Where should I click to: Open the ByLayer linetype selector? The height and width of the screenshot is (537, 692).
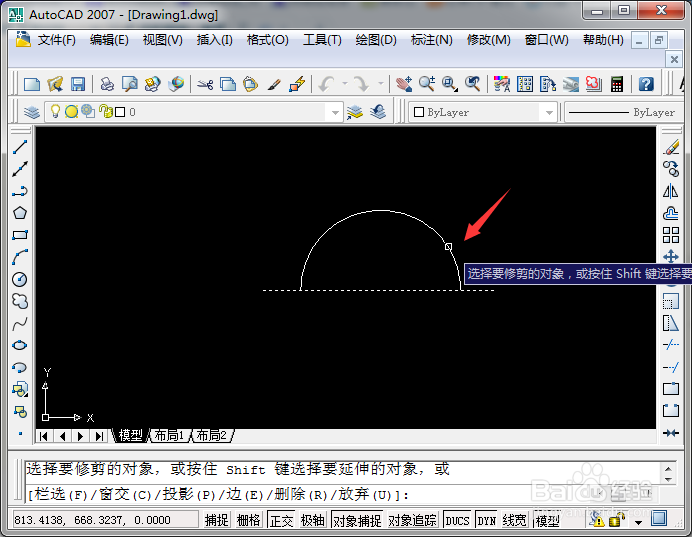click(x=624, y=113)
